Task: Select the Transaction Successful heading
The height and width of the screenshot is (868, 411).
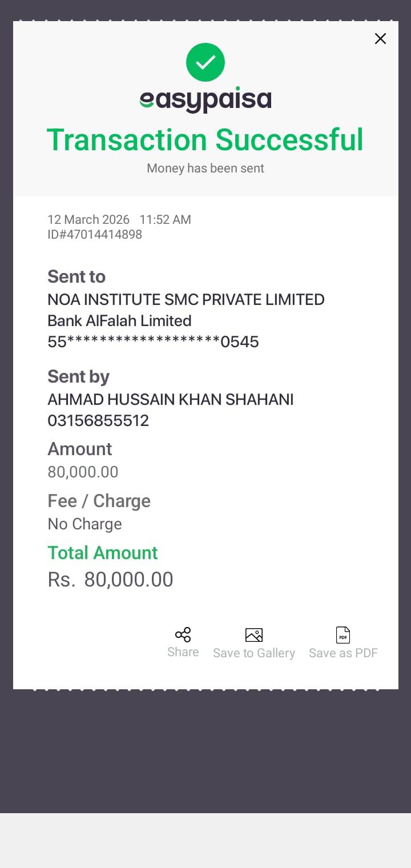Action: [205, 140]
